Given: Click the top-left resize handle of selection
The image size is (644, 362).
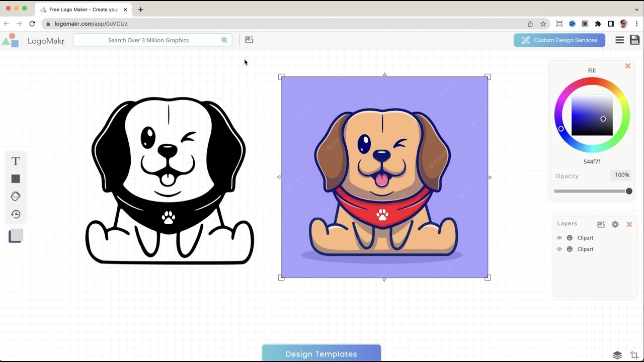Looking at the screenshot, I should click(281, 77).
